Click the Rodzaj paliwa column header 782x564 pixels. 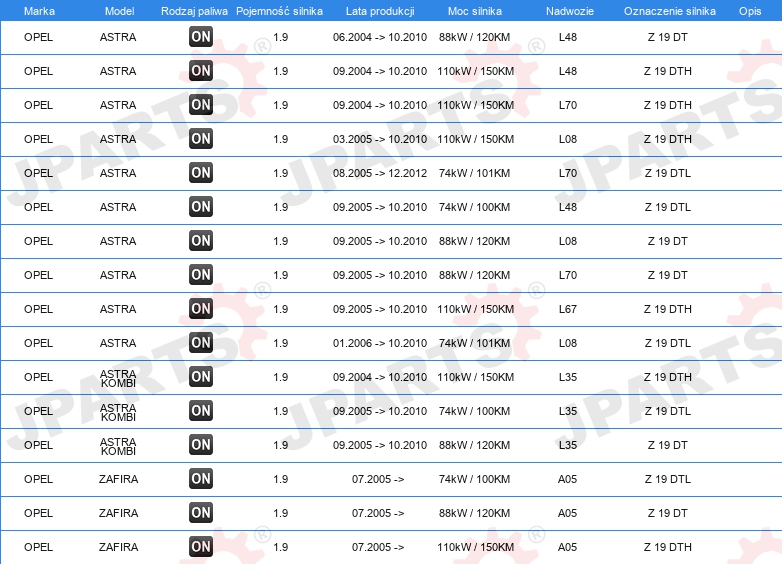pos(195,11)
